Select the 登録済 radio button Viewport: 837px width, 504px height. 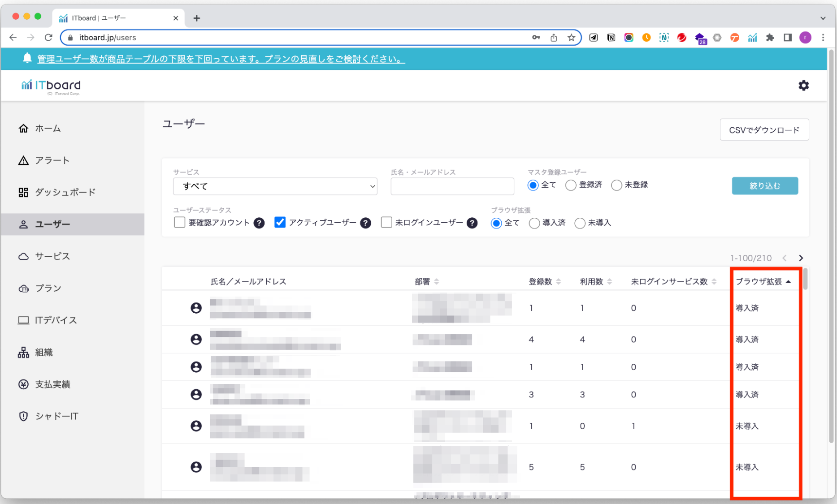(x=571, y=185)
